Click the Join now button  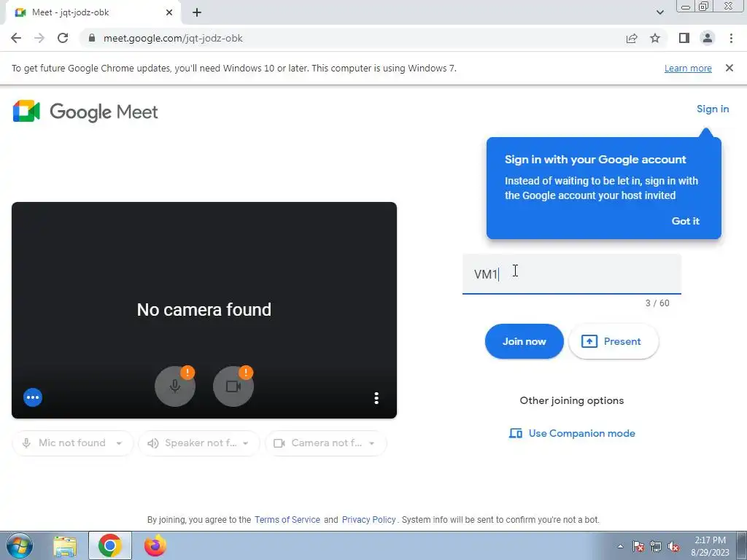(x=524, y=341)
